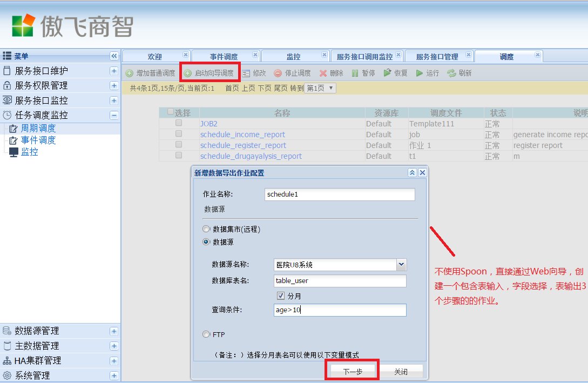
Task: Close the 新增数据导出作业配置 dialog
Action: 422,172
